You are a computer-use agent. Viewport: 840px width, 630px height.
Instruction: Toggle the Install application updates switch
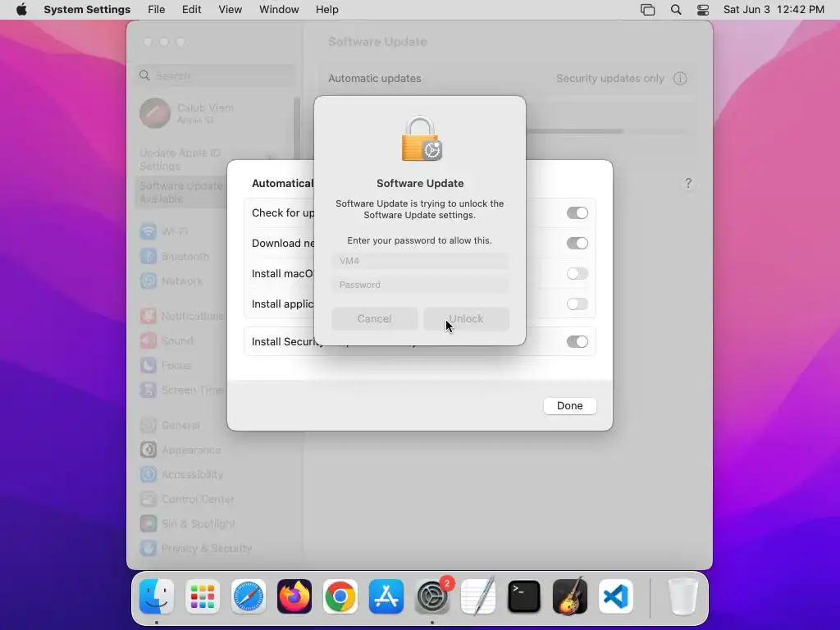[577, 304]
